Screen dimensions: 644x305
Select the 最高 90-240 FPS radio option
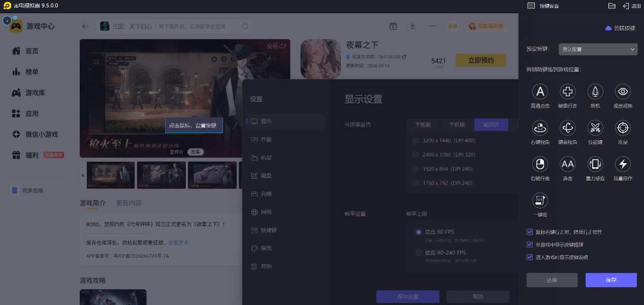[418, 253]
